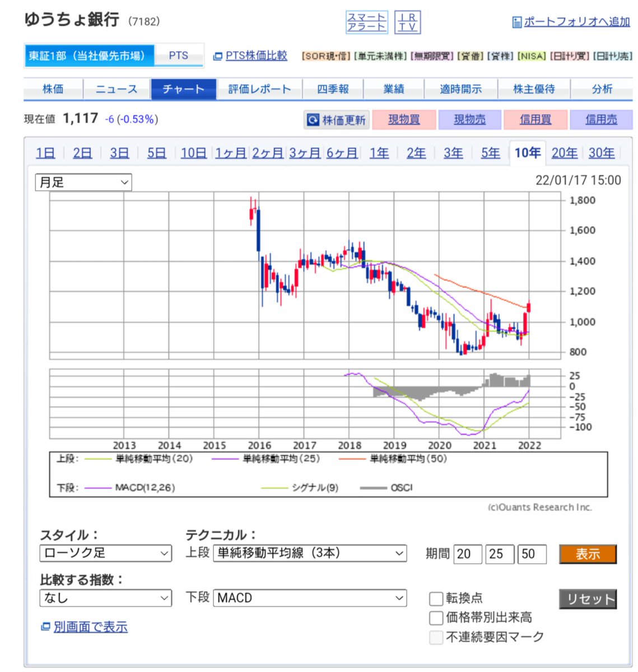638x672 pixels.
Task: Click the new-window icon beside 別画面で表示
Action: 45,627
